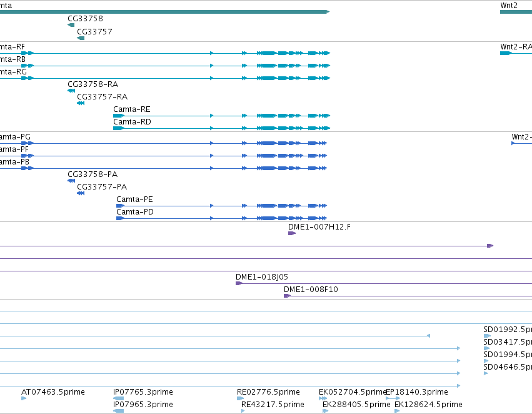Select the EK128624.5prime EST label
This screenshot has height=414, width=532.
coord(428,405)
